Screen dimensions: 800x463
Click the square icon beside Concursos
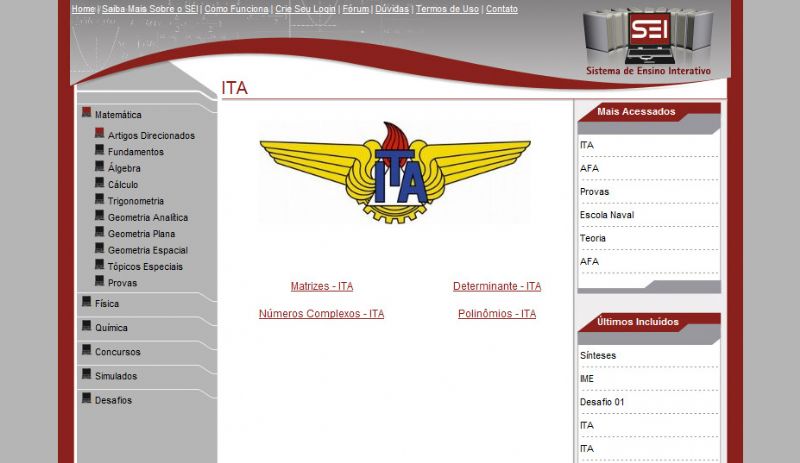click(x=86, y=350)
